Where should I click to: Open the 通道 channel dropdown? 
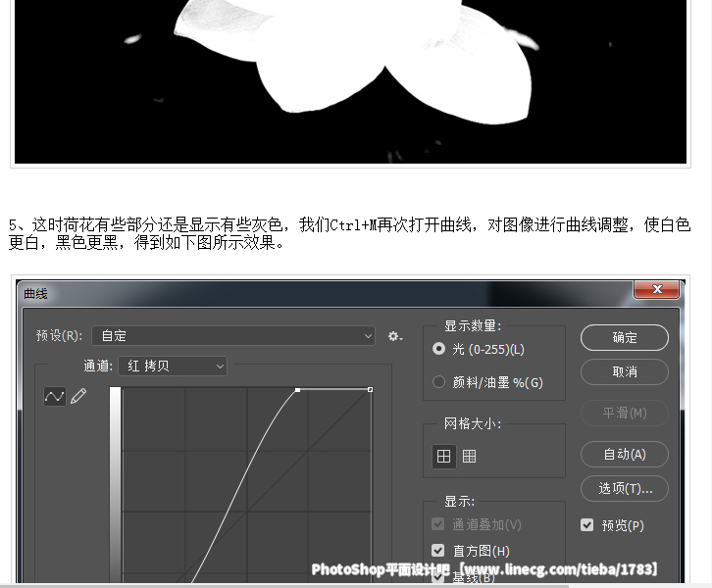click(173, 367)
